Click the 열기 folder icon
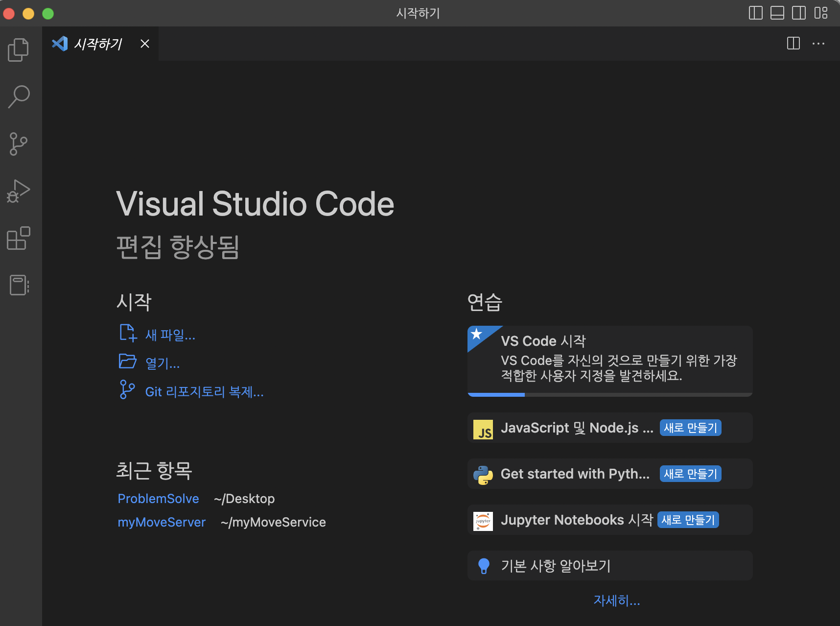 (x=128, y=361)
